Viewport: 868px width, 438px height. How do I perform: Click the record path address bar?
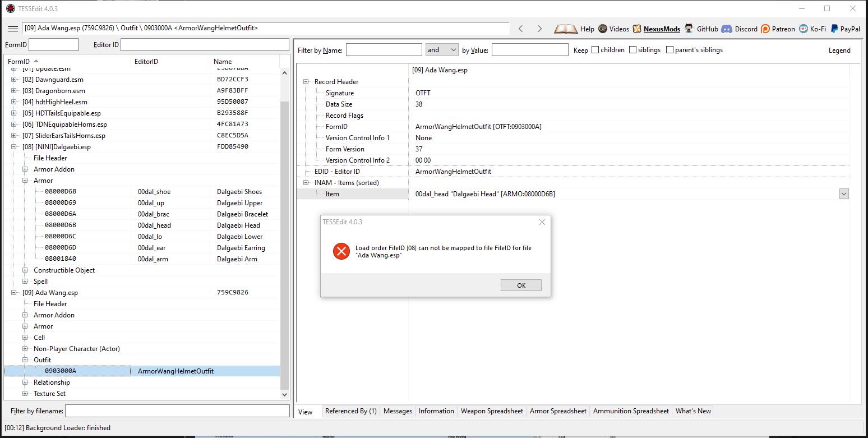coord(265,28)
